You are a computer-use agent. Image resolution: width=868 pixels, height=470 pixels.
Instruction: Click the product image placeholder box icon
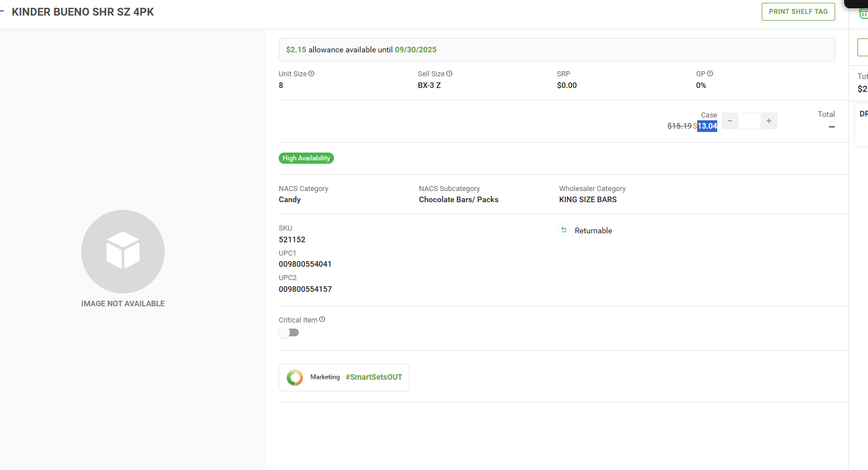click(123, 251)
